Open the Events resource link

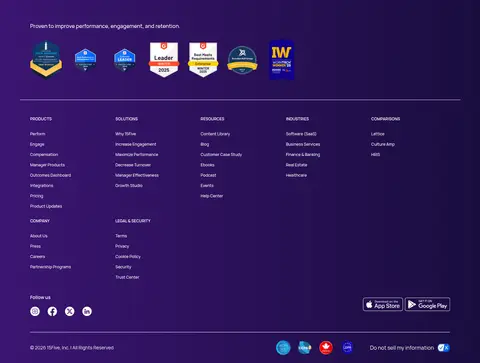pos(207,186)
